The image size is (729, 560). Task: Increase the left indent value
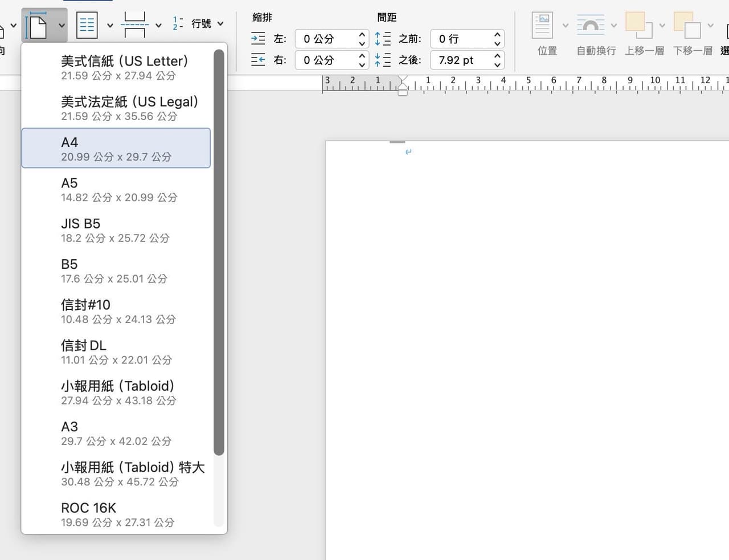362,34
